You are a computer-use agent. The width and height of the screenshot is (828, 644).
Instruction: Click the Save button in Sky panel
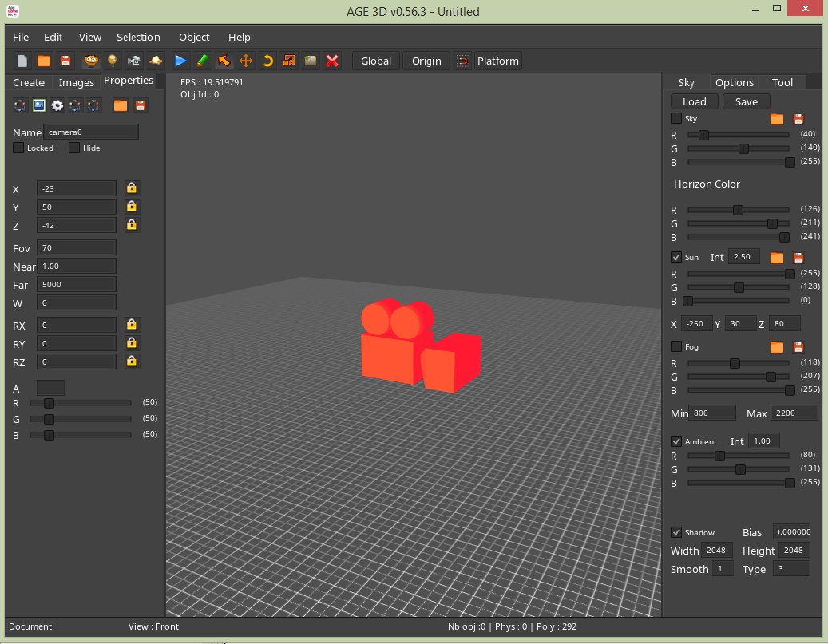pyautogui.click(x=746, y=101)
